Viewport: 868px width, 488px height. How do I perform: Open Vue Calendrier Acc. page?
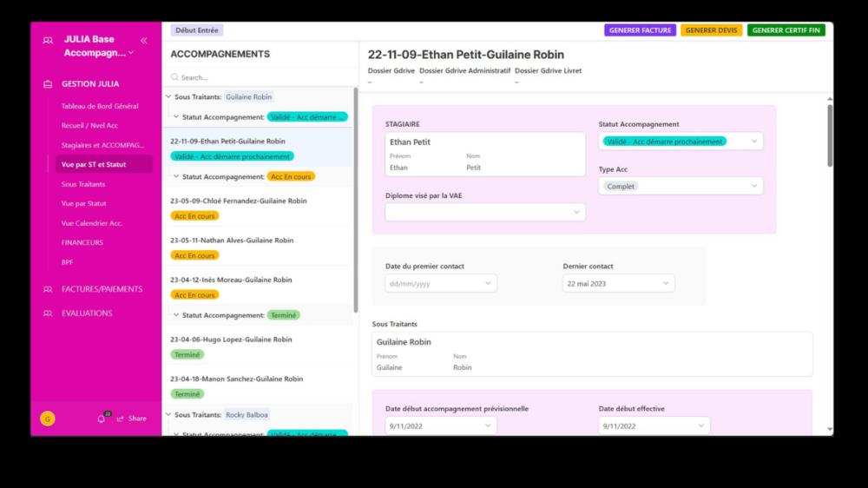click(x=92, y=223)
